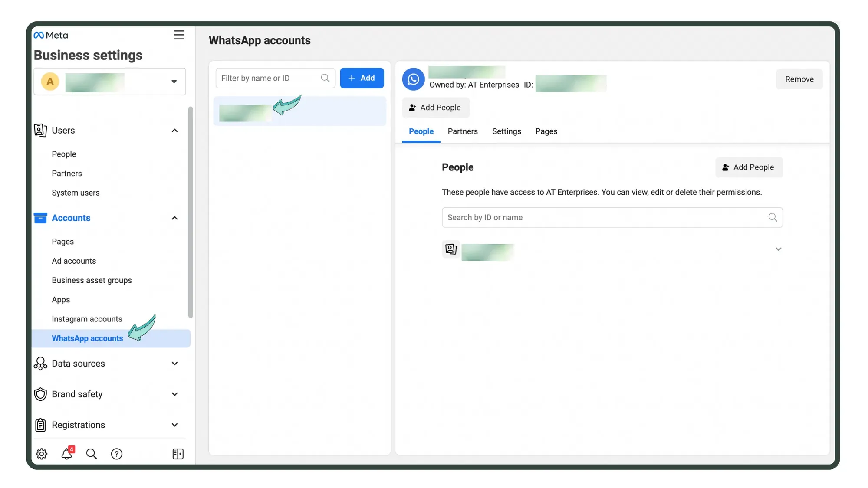Open the hamburger menu icon
Viewport: 868px width, 488px height.
coord(179,35)
